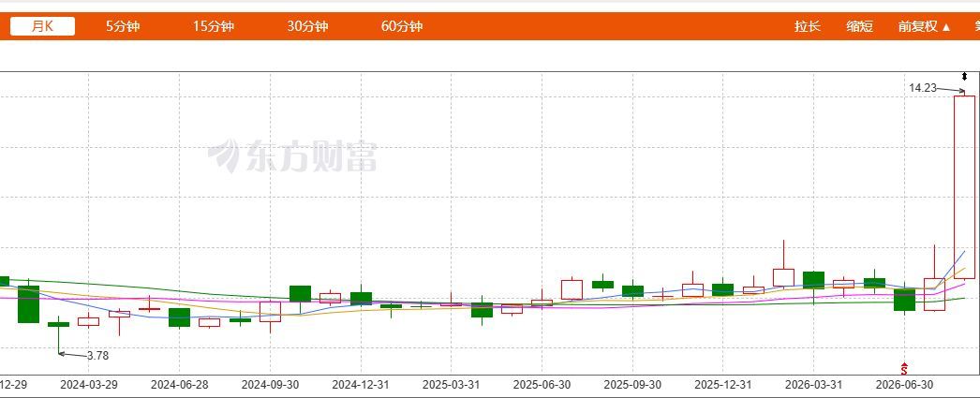This screenshot has height=398, width=980.
Task: Click the red S marker icon
Action: coord(904,369)
